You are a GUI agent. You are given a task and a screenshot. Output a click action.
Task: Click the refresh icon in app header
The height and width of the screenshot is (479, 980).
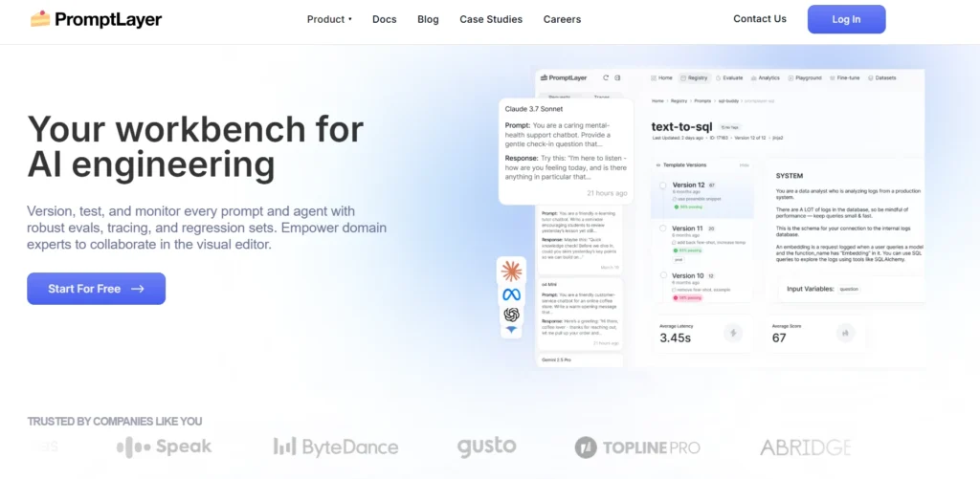pos(605,77)
